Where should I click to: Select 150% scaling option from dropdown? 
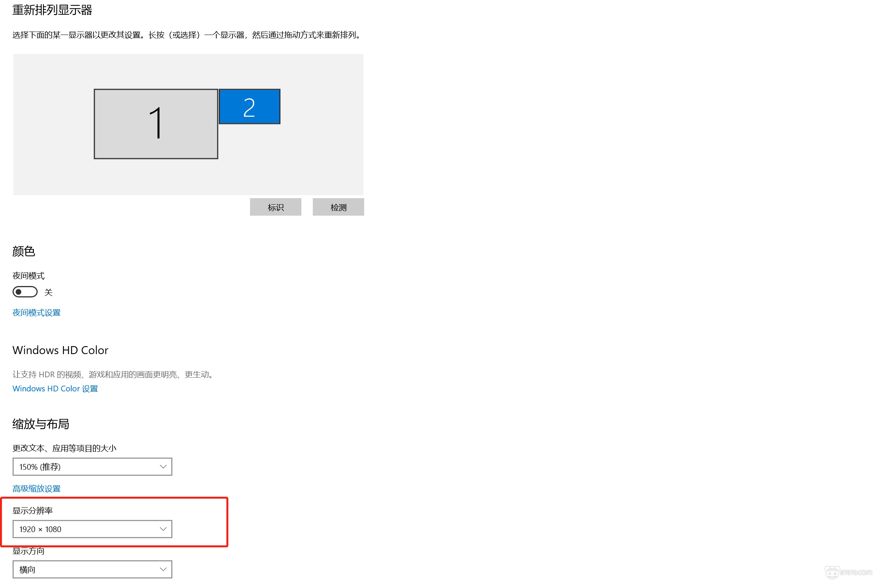tap(92, 467)
